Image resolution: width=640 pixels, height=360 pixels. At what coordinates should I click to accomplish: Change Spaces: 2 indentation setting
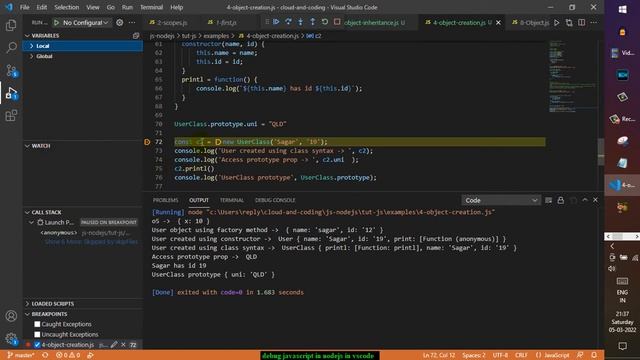pyautogui.click(x=474, y=355)
